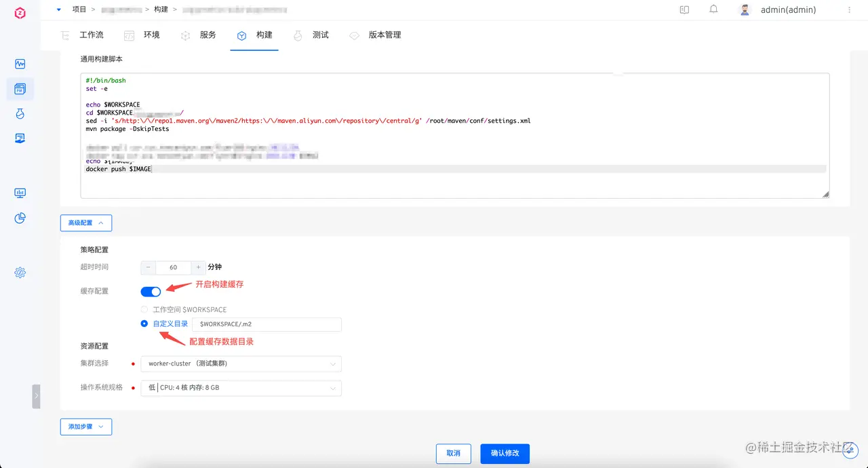
Task: Switch to the 测试 tab
Action: click(x=311, y=35)
